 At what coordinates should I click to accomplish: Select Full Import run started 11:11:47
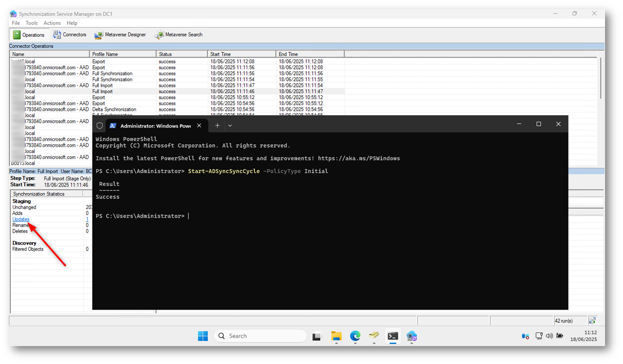[177, 85]
